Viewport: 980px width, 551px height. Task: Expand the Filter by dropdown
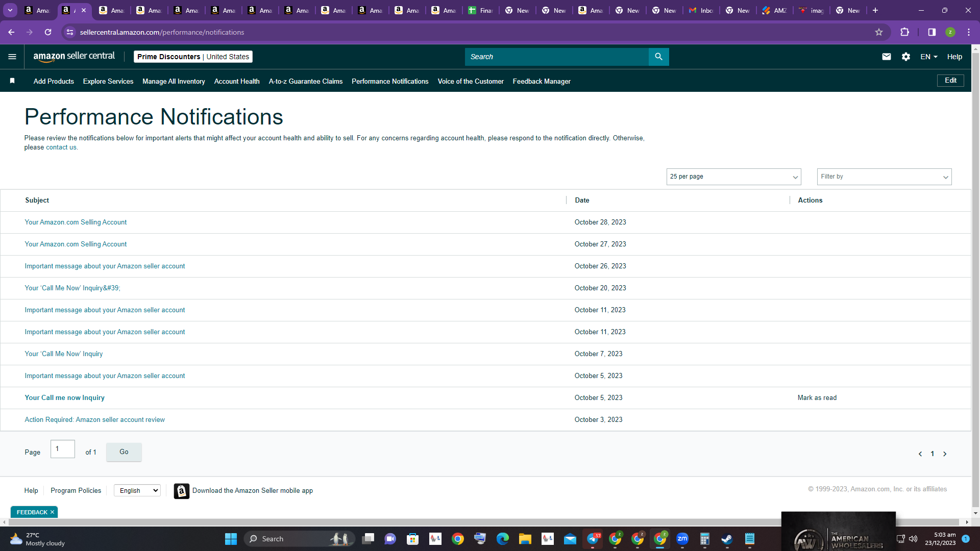(x=884, y=177)
